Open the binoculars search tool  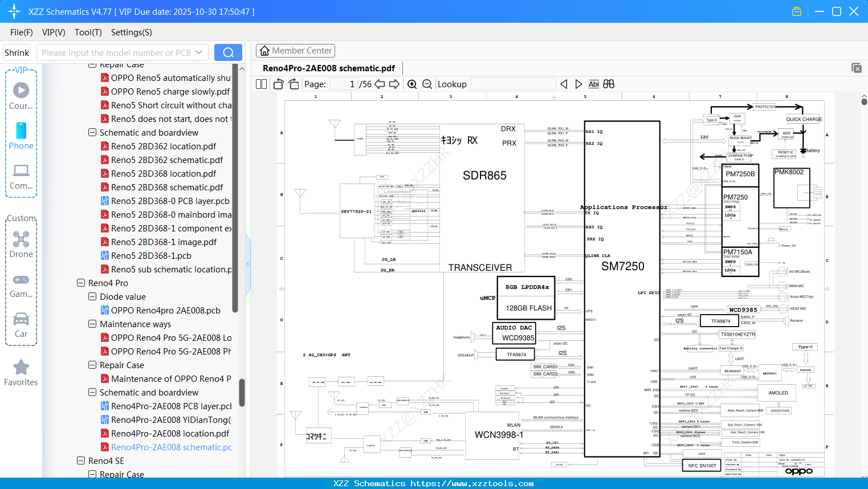pyautogui.click(x=608, y=84)
